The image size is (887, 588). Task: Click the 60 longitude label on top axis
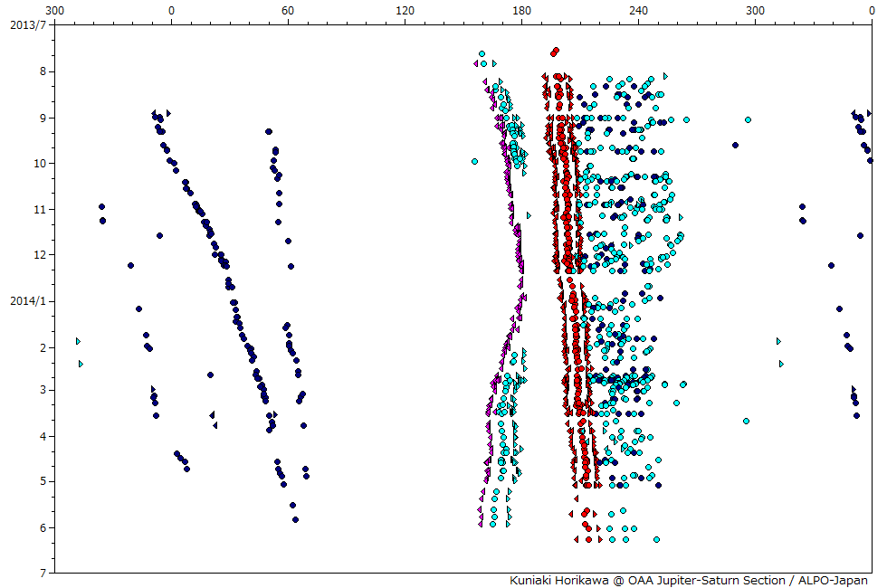[x=288, y=11]
